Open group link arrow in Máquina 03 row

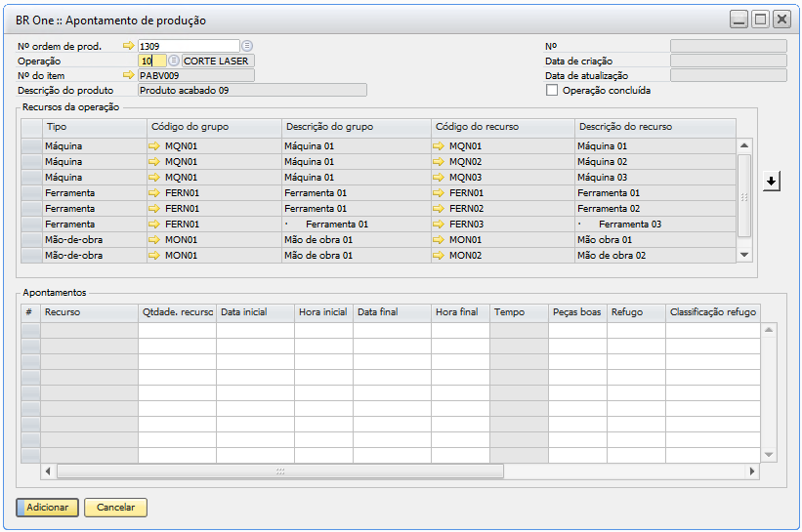(x=154, y=178)
